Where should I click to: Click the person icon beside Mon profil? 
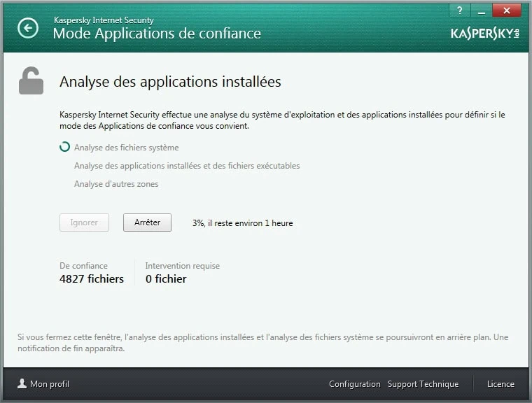(22, 383)
